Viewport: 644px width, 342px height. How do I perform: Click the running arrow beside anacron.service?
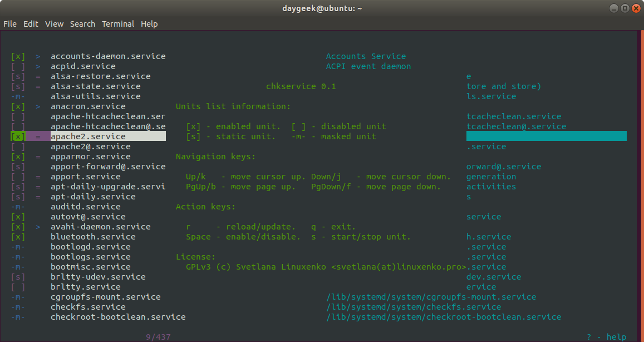tap(38, 106)
